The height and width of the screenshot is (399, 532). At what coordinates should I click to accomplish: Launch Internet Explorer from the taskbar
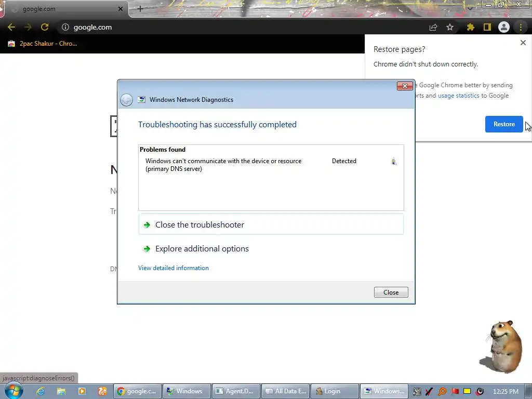tap(41, 391)
